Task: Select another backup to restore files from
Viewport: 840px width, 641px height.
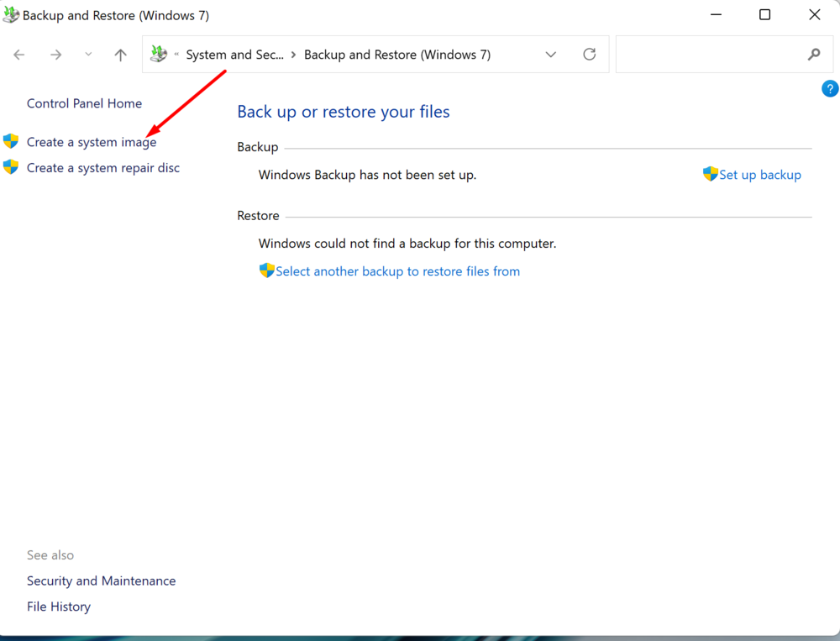Action: (x=397, y=271)
